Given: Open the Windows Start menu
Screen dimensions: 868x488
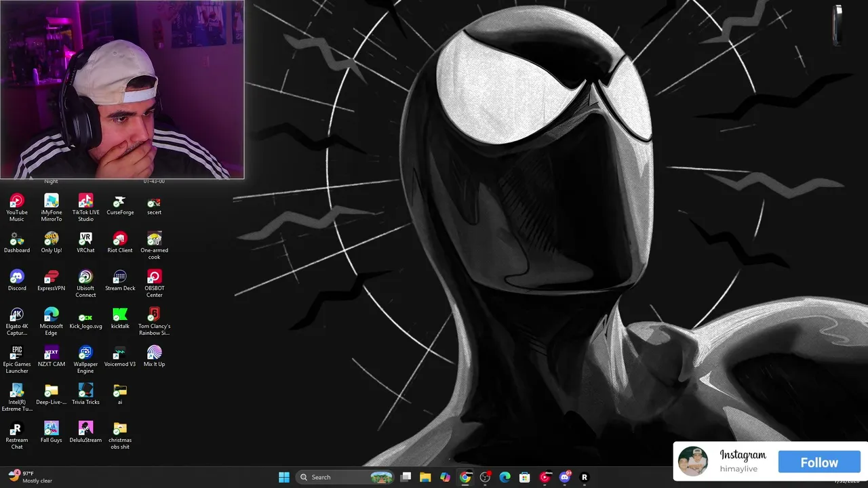Looking at the screenshot, I should 284,477.
